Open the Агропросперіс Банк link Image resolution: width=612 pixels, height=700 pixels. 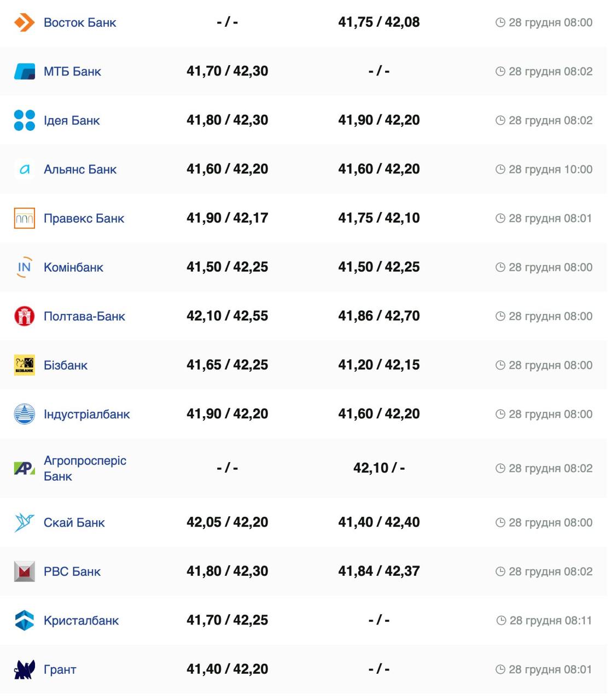(x=85, y=468)
